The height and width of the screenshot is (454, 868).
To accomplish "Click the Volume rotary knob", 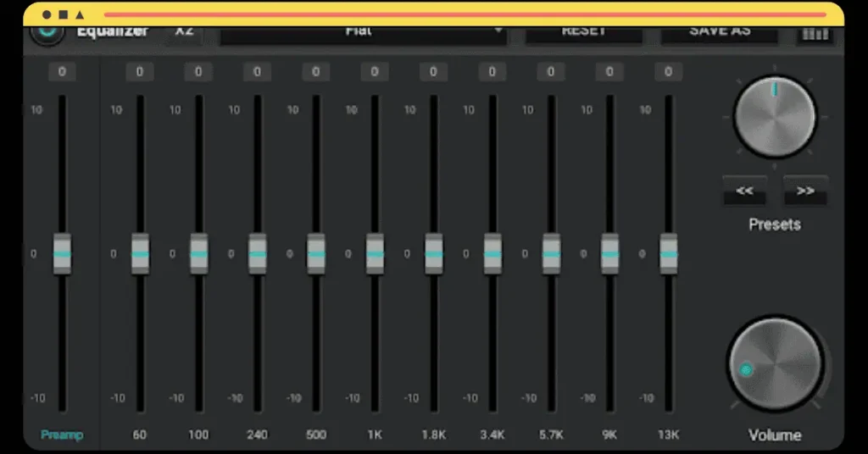I will (x=775, y=364).
